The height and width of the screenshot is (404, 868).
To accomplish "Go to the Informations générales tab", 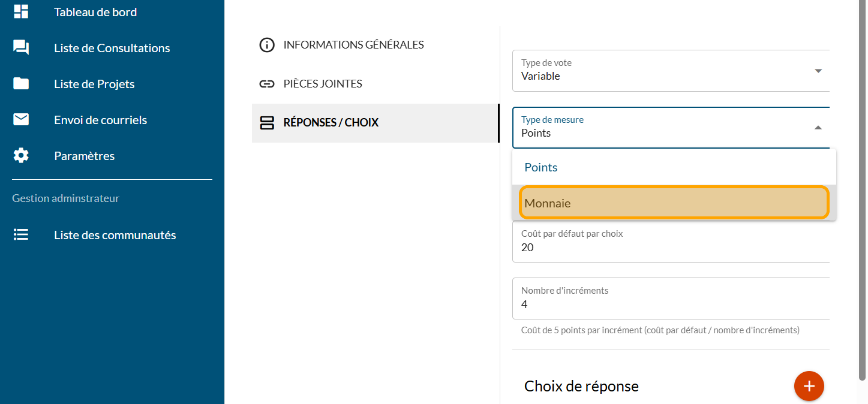I will pos(353,45).
